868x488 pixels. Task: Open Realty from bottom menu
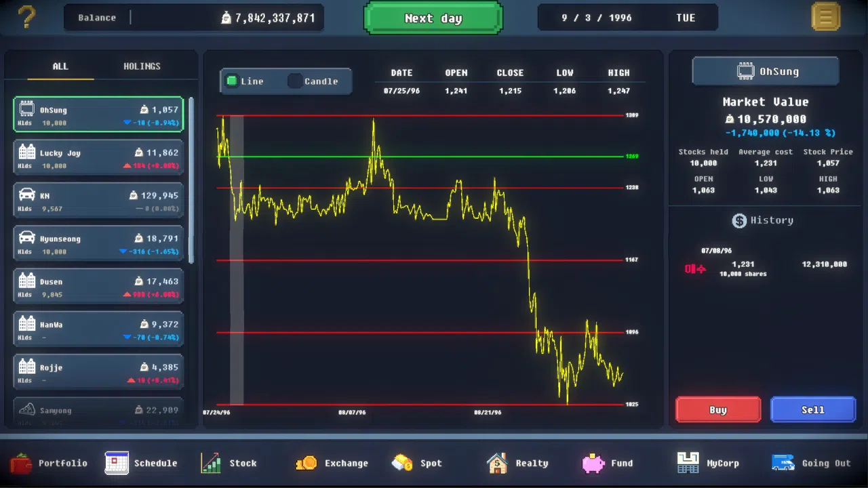pos(517,464)
